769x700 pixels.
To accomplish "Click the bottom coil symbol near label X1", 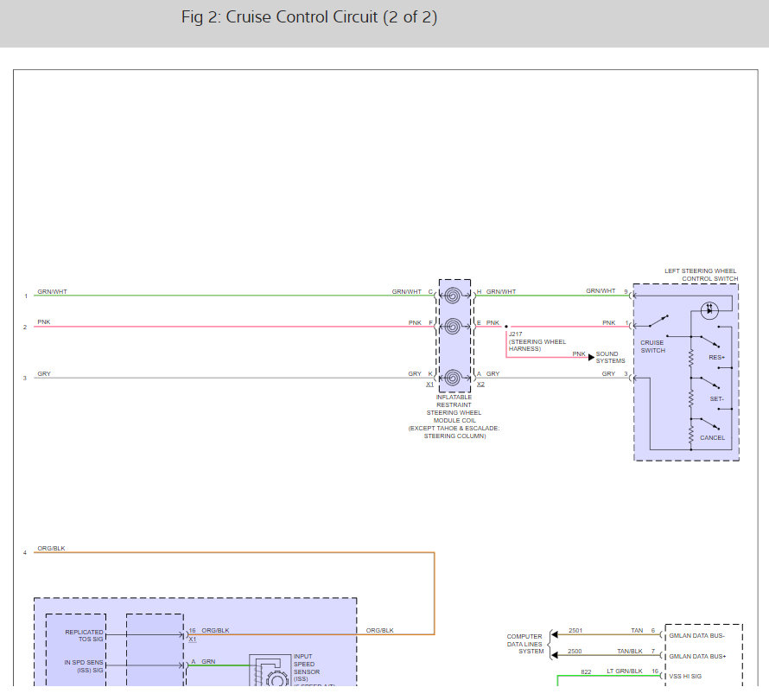I will [453, 377].
